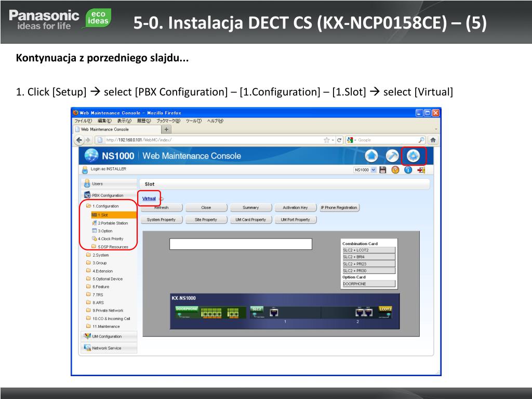Click the bookmark star in address bar
Viewport: 532px width, 399px height.
(326, 140)
